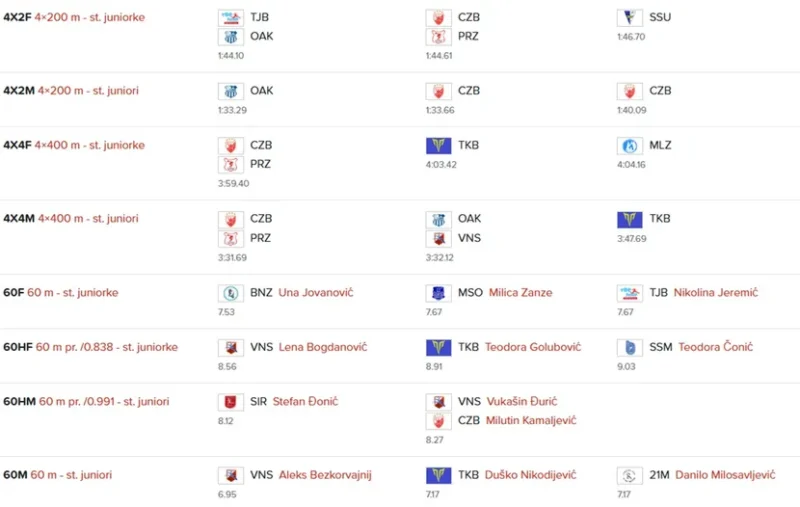The image size is (800, 507).
Task: View Milutin Kamaljević's profile
Action: [x=530, y=421]
